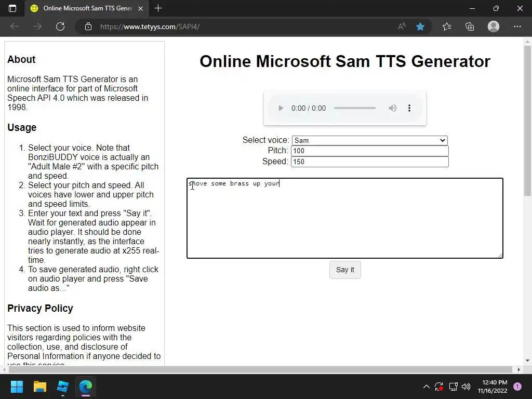Viewport: 532px width, 399px height.
Task: Open the browser profile menu
Action: (x=494, y=26)
